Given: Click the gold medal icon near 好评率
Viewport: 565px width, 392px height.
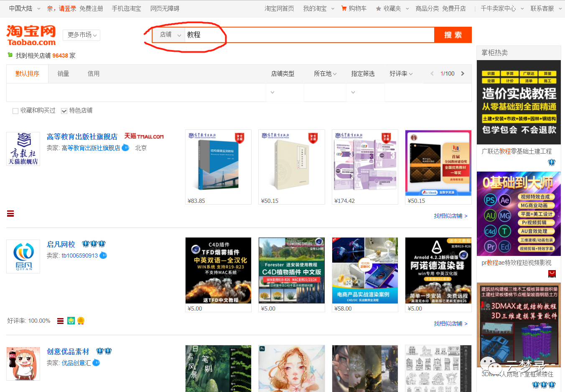Looking at the screenshot, I should tap(81, 321).
